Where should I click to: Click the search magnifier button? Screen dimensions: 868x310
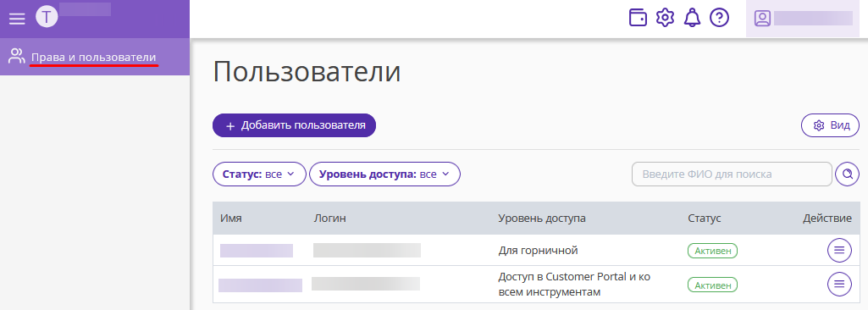(847, 174)
